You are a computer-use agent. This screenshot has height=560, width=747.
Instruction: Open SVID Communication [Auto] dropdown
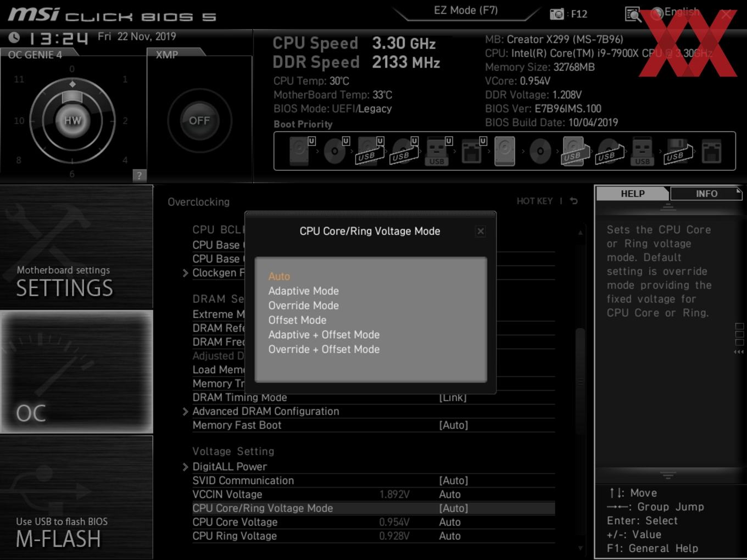point(454,480)
